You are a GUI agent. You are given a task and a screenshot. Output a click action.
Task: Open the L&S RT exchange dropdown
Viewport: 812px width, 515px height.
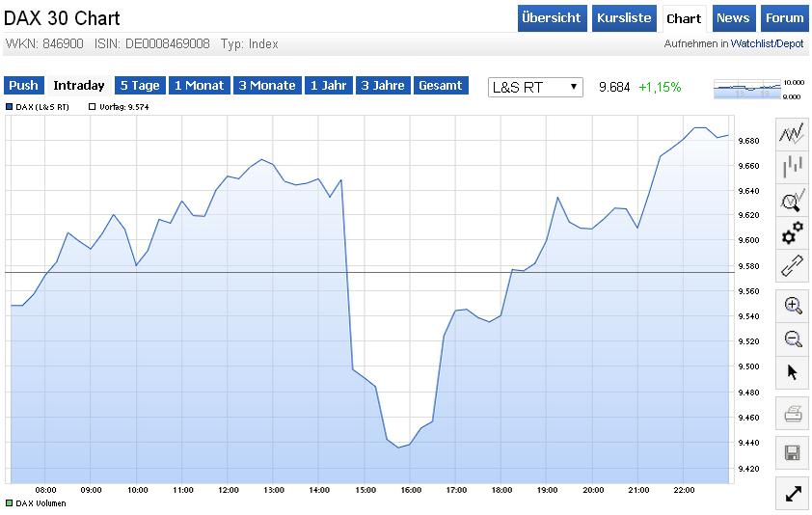pos(536,87)
